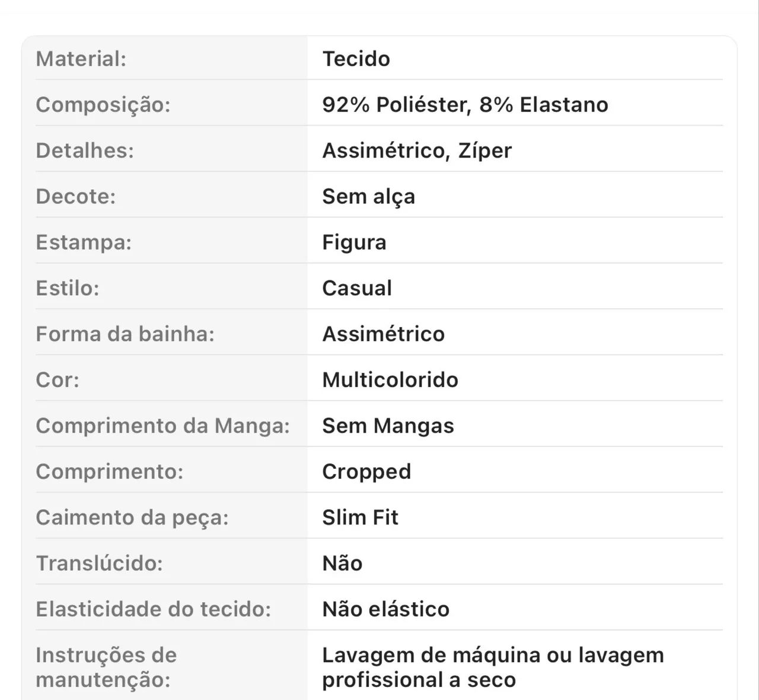759x700 pixels.
Task: Click the Não elástico value
Action: 385,609
